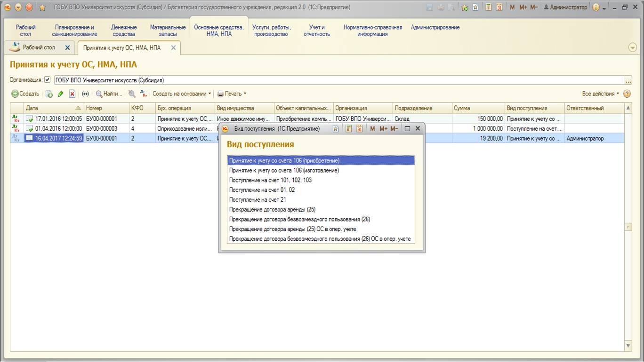Open the Материальные запасы section
This screenshot has height=362, width=644.
(x=168, y=31)
